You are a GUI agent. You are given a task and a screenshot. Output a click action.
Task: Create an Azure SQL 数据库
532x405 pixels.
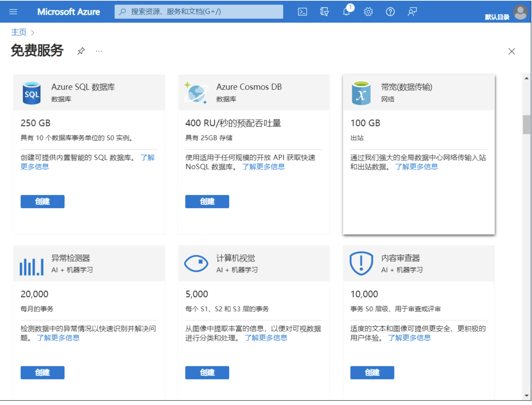[42, 201]
